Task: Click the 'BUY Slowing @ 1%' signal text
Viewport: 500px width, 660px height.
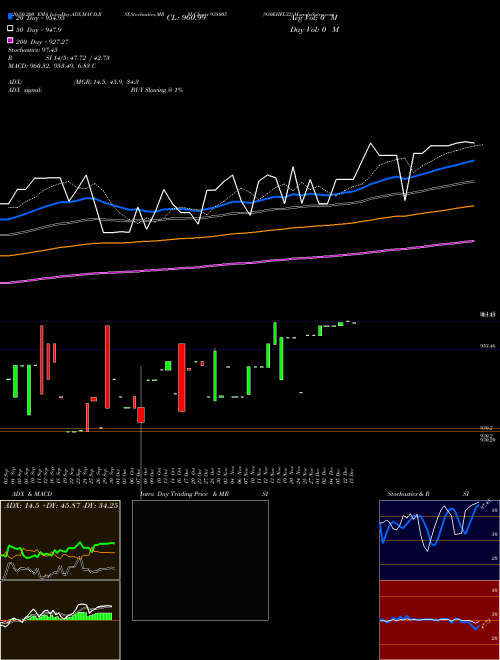Action: (157, 90)
